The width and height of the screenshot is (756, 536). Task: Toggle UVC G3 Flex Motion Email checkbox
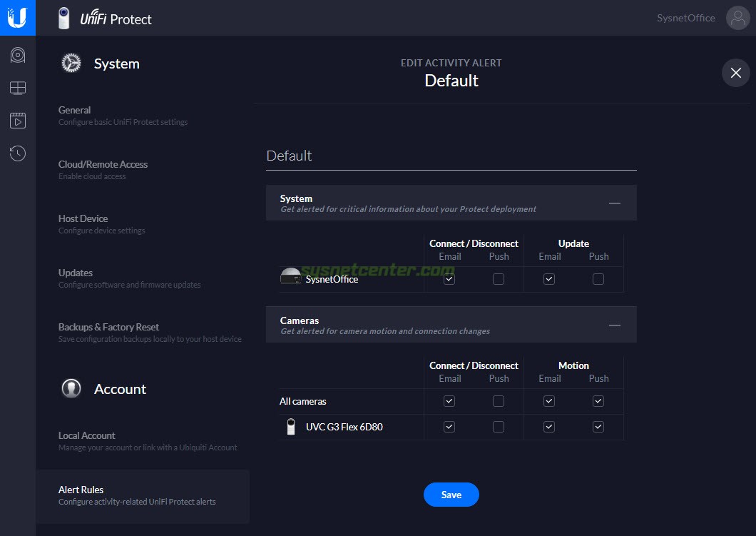pos(549,427)
